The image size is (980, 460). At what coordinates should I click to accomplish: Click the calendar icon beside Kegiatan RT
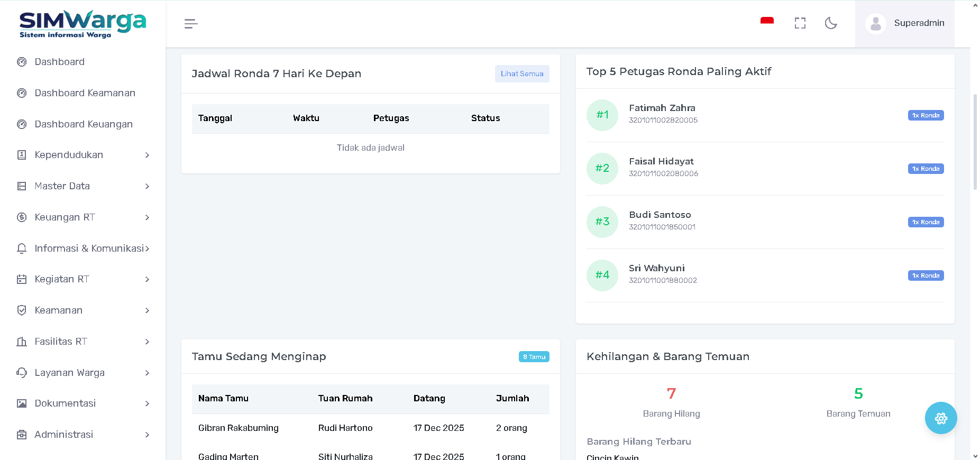click(x=22, y=279)
